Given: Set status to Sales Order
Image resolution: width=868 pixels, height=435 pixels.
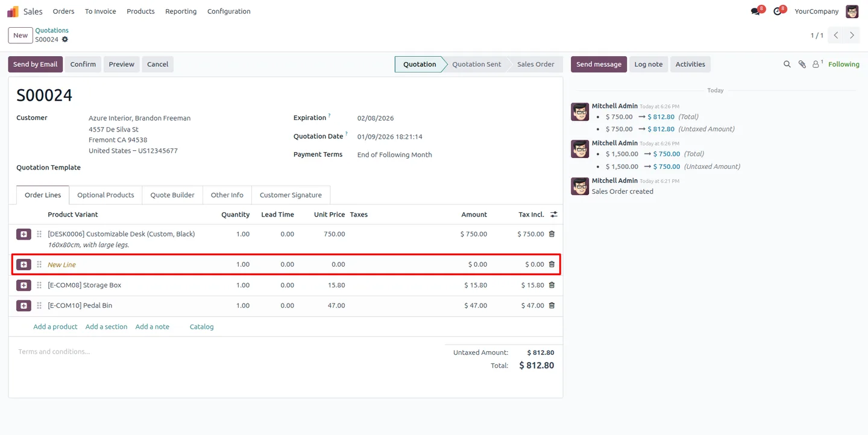Looking at the screenshot, I should pyautogui.click(x=535, y=64).
